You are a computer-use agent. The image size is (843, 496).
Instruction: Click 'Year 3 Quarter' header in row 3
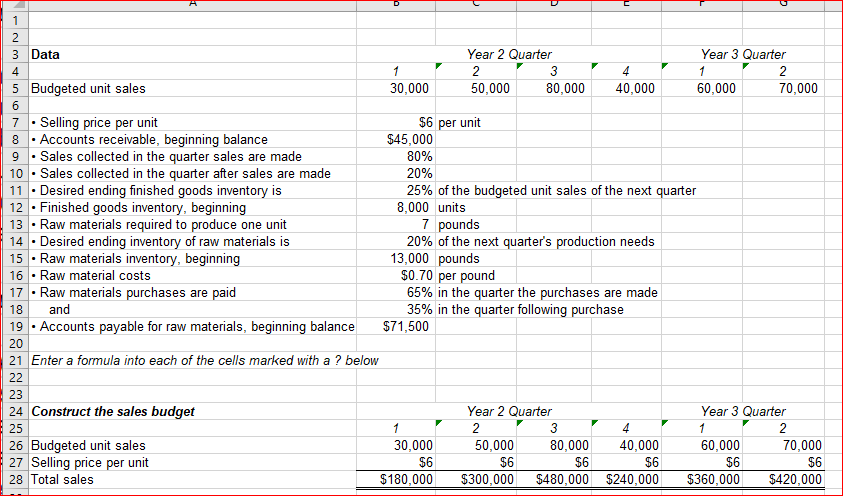pos(743,54)
